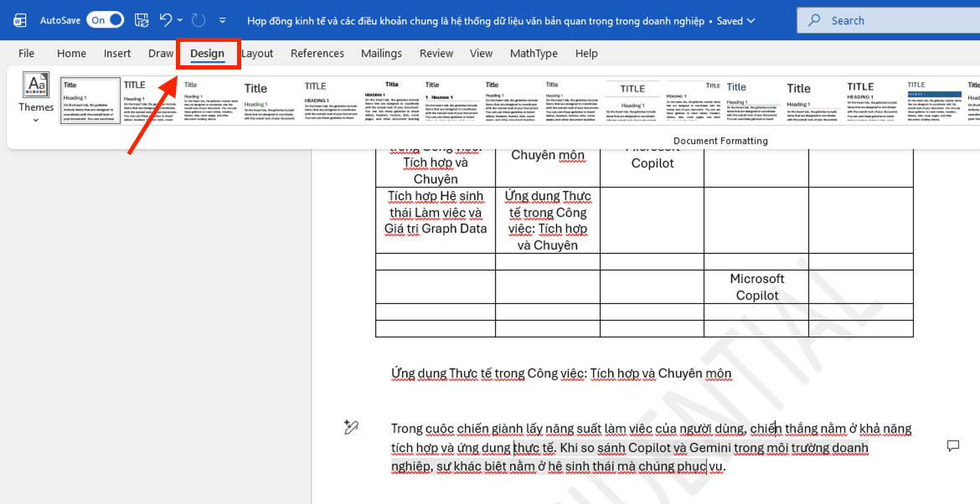
Task: Open the File menu
Action: click(x=27, y=54)
